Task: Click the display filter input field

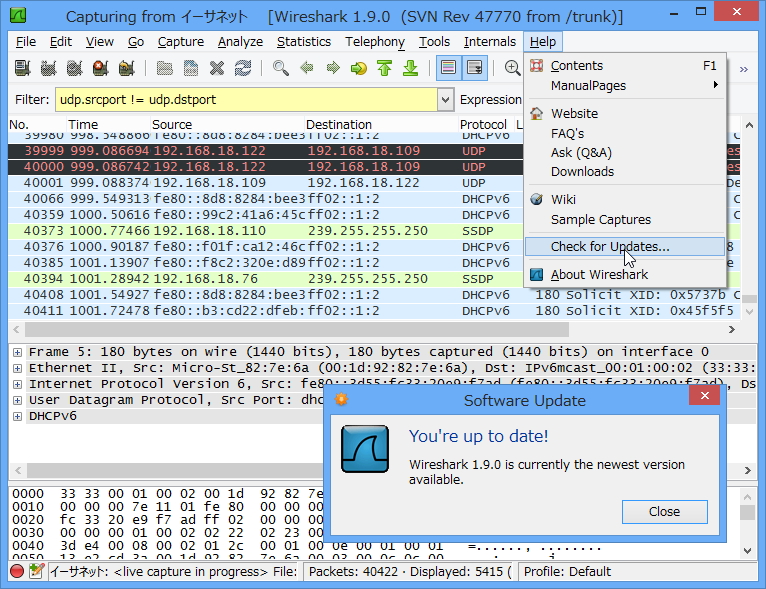Action: click(246, 100)
